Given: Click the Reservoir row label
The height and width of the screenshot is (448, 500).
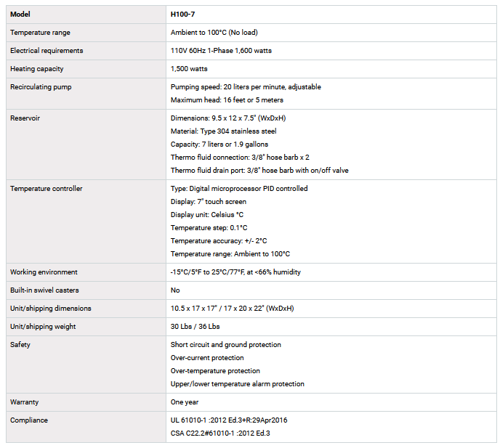Looking at the screenshot, I should coord(25,118).
